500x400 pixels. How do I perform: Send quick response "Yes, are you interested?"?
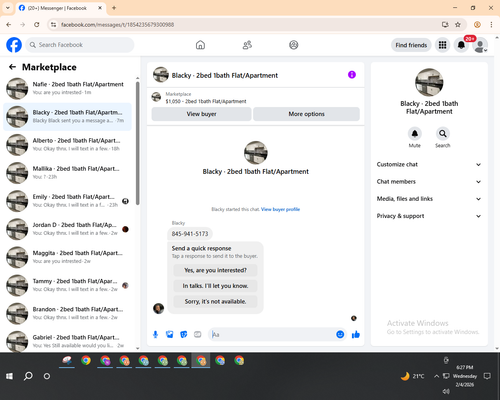click(215, 270)
